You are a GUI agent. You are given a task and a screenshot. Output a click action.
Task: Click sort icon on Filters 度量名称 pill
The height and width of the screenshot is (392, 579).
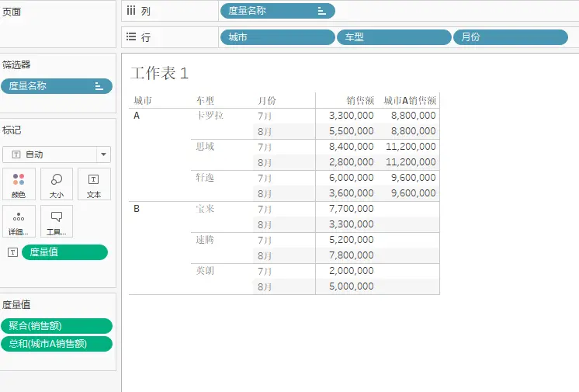click(x=99, y=86)
